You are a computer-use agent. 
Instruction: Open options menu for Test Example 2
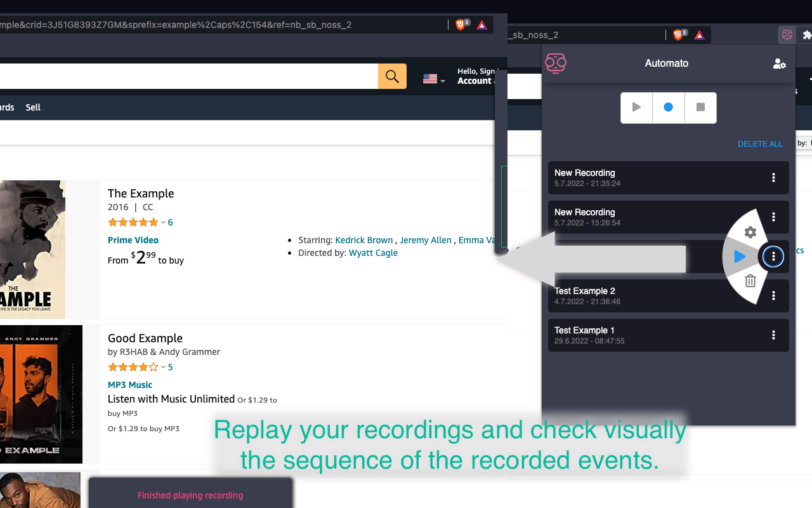(773, 296)
